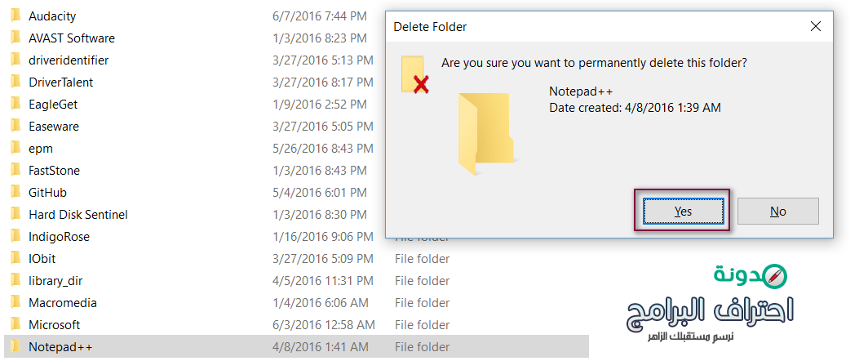Click the Notepad++ folder icon in list
Viewport: 868px width, 361px height.
tap(15, 346)
